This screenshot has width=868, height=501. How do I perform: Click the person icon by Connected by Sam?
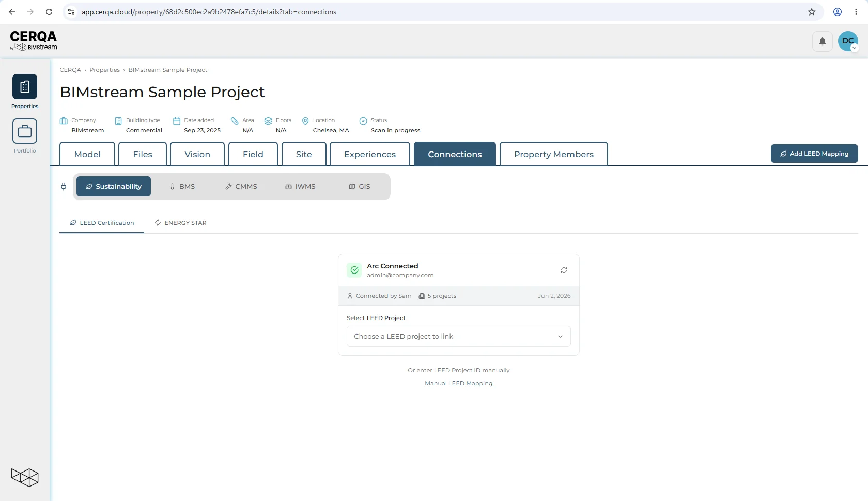(350, 296)
